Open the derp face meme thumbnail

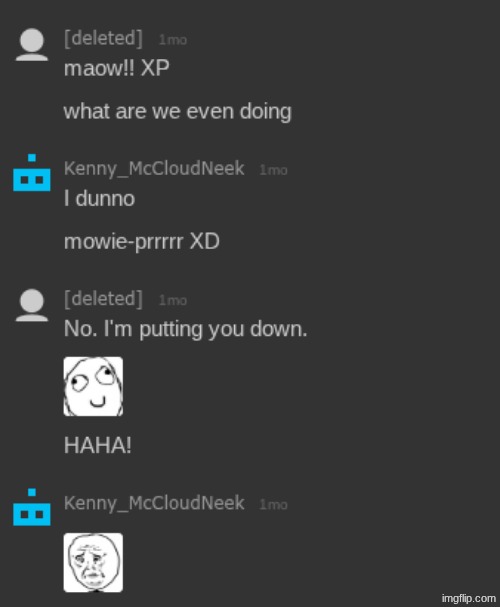93,386
